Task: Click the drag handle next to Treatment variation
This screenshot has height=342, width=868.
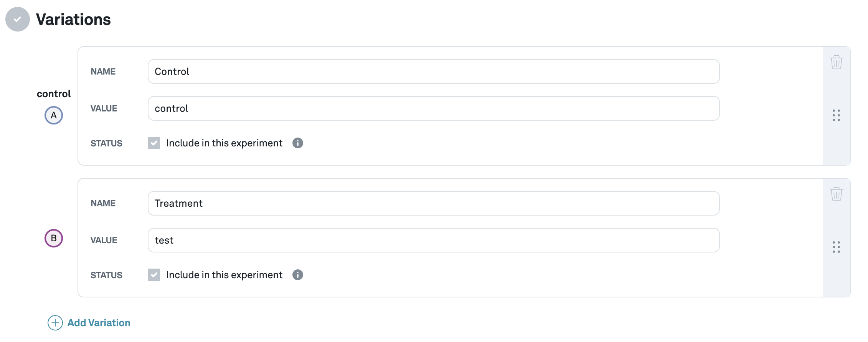Action: click(837, 247)
